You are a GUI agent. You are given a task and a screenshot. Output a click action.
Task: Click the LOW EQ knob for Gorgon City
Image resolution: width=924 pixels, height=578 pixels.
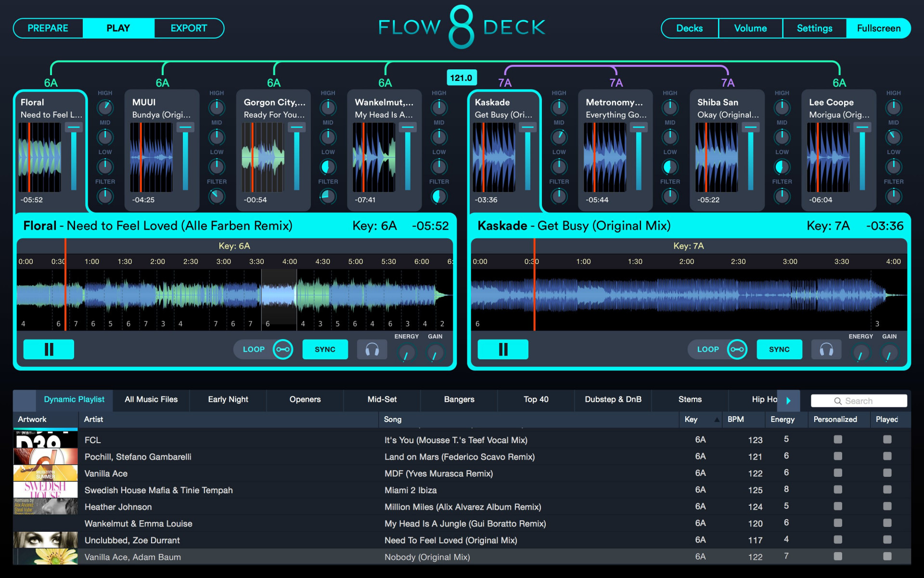pos(328,167)
